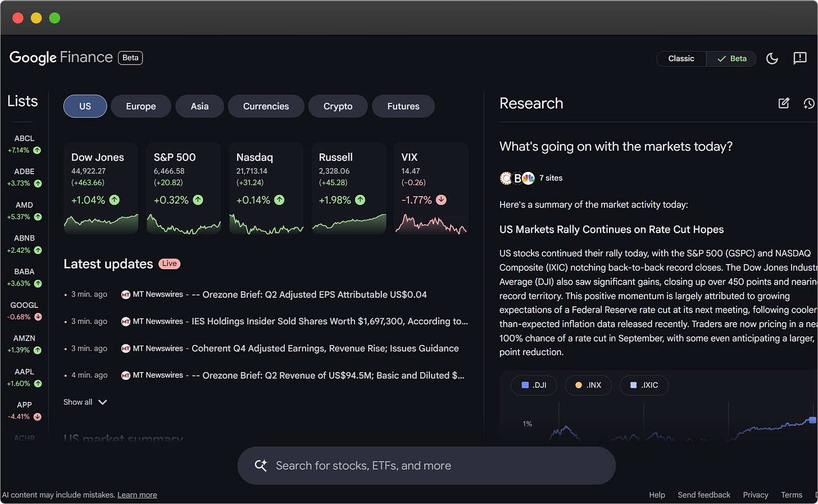818x504 pixels.
Task: Open the Coherent Q4 Adjusted Earnings headline
Action: point(325,348)
